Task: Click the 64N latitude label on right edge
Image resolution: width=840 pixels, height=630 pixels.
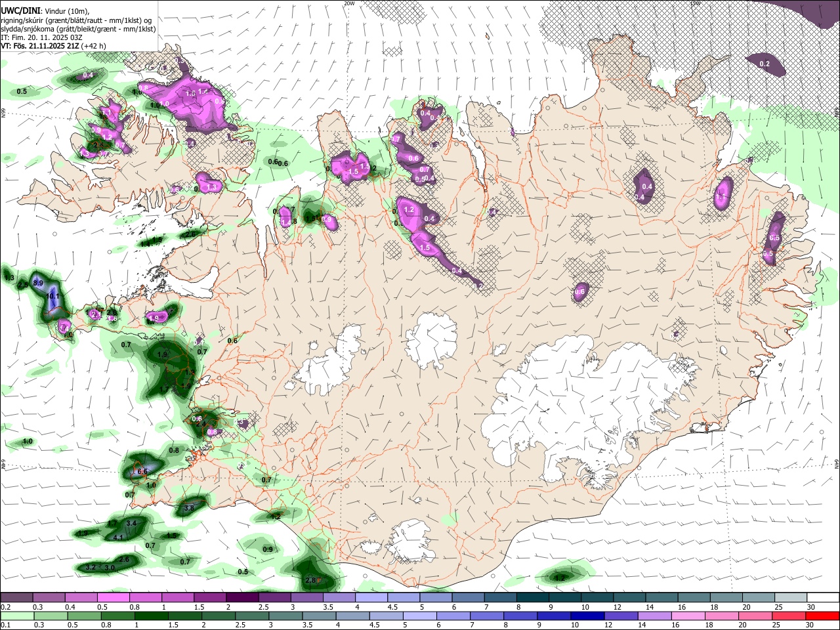Action: click(837, 463)
